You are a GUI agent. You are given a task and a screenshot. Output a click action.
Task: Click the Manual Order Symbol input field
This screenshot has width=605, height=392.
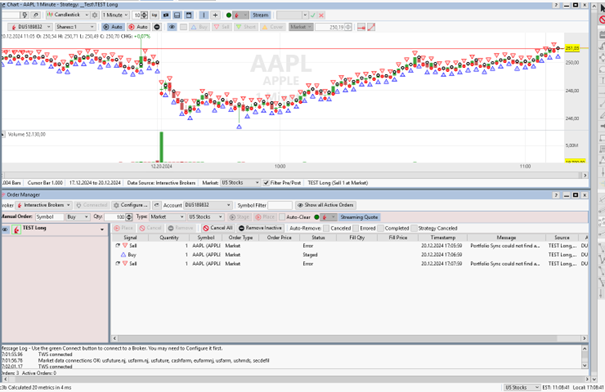[x=49, y=217]
